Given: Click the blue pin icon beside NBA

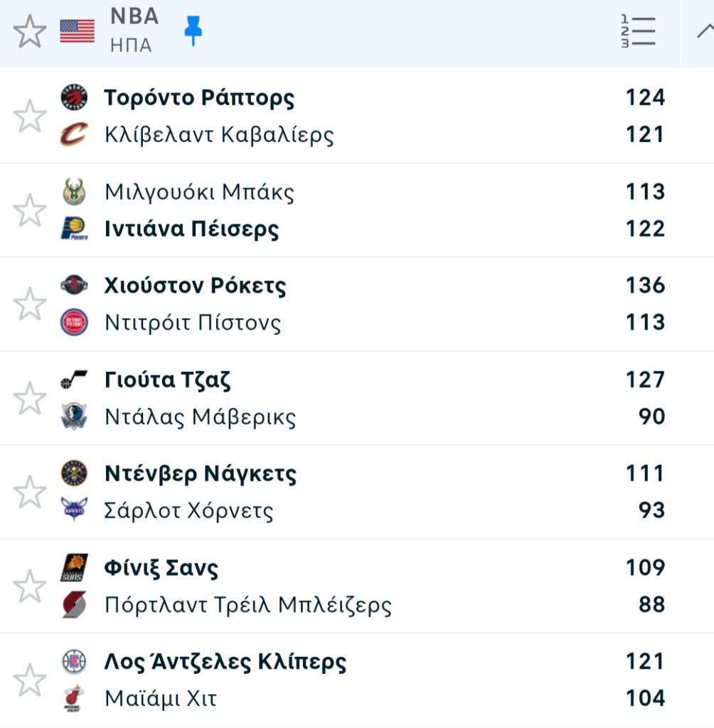Looking at the screenshot, I should [x=193, y=31].
